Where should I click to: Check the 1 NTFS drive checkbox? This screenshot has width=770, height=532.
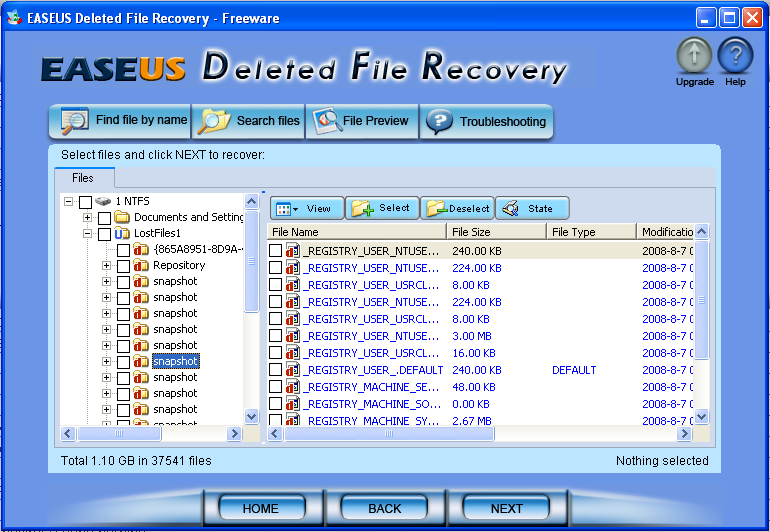[85, 202]
